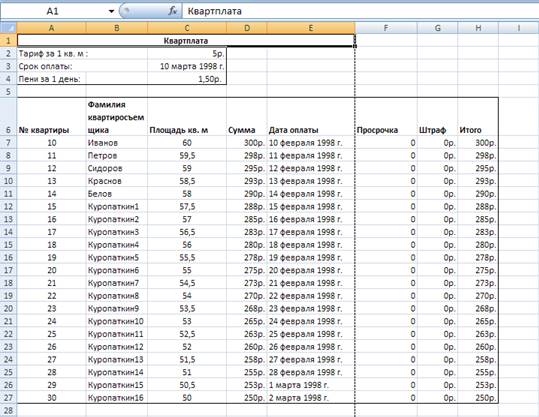Select column B header
Viewport: 539px width, 417px height.
pos(117,28)
